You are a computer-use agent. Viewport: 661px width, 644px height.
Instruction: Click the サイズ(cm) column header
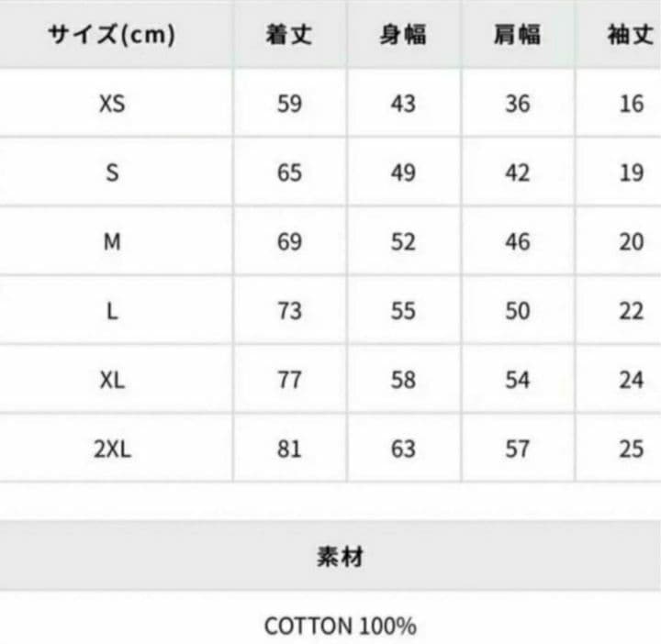coord(113,36)
